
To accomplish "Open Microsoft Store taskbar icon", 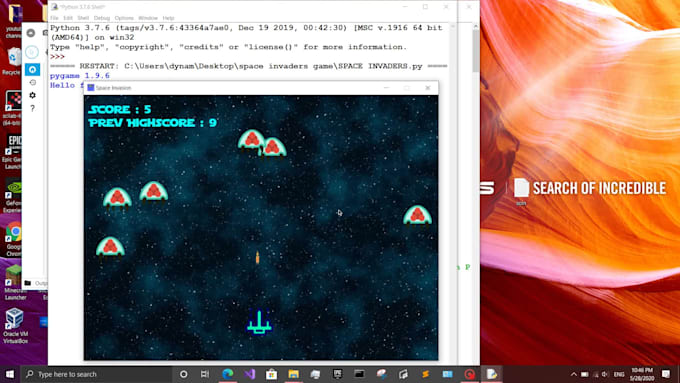I will pos(271,374).
